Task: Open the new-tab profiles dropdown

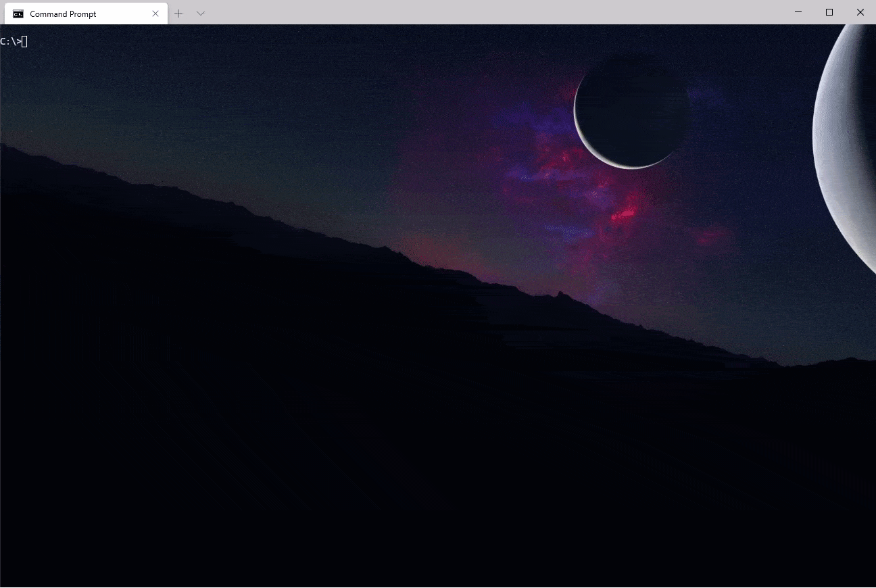Action: (201, 14)
